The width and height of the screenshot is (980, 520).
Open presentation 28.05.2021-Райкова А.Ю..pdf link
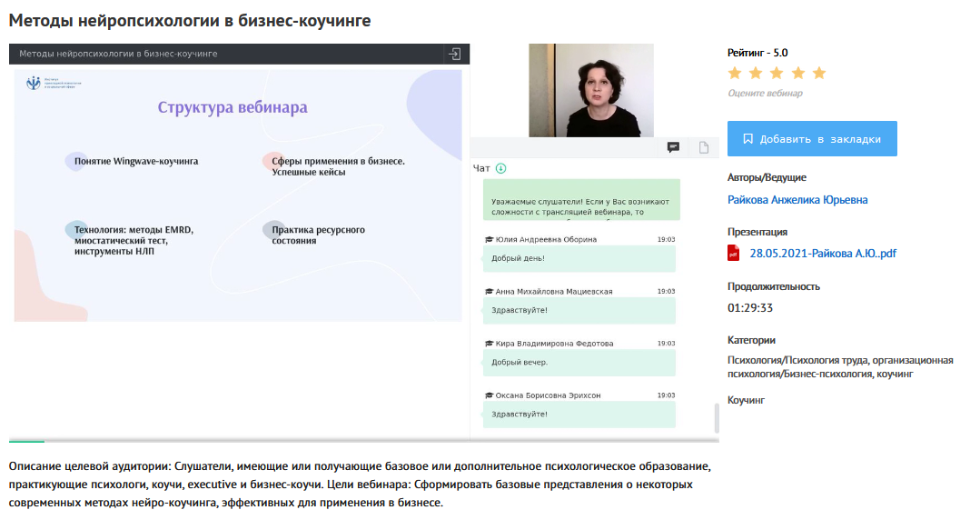pyautogui.click(x=822, y=254)
